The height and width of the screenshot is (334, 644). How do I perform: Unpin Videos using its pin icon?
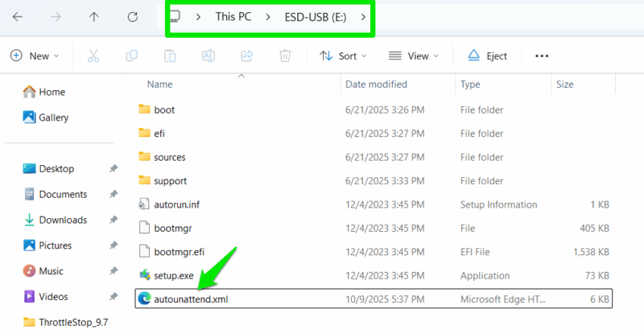(x=114, y=297)
